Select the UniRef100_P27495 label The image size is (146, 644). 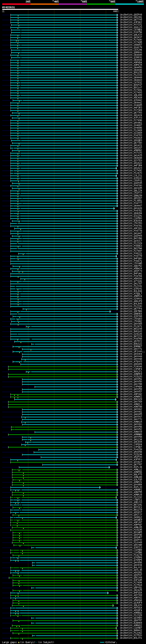coord(131,42)
